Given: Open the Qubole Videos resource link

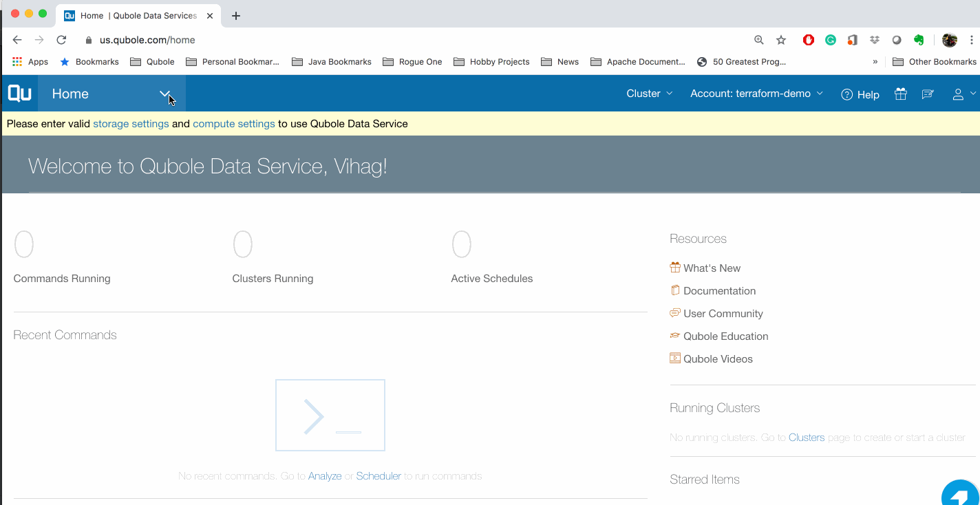Looking at the screenshot, I should [x=718, y=359].
